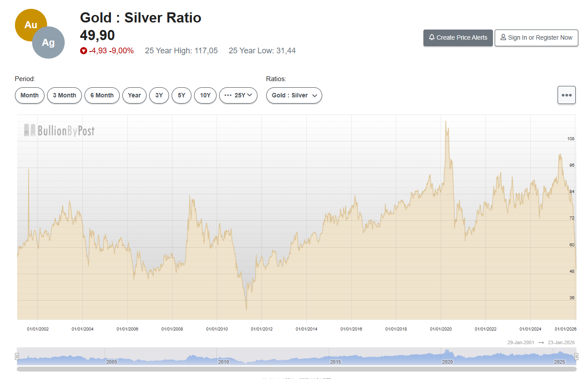Show the 10Y period chart
The image size is (588, 379).
(x=205, y=95)
